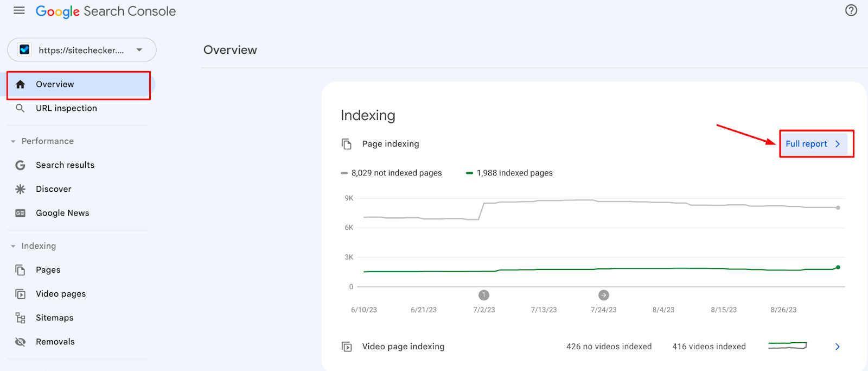Viewport: 868px width, 371px height.
Task: Open the Search results report
Action: point(65,165)
